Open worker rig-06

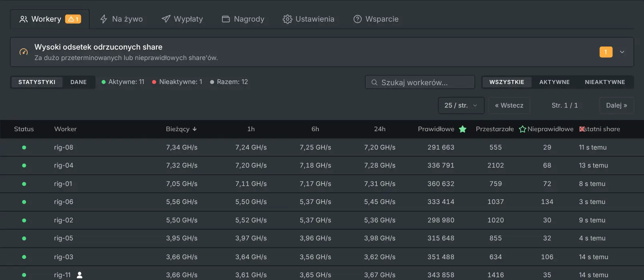[64, 202]
